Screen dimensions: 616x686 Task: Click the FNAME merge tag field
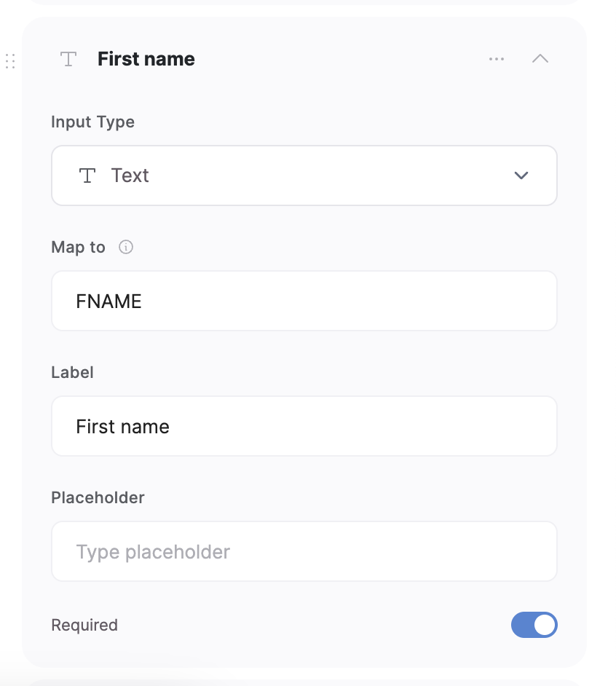[304, 301]
